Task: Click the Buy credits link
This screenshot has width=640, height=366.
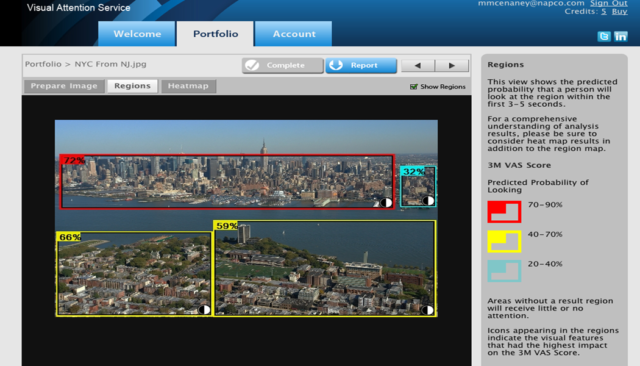Action: point(620,11)
